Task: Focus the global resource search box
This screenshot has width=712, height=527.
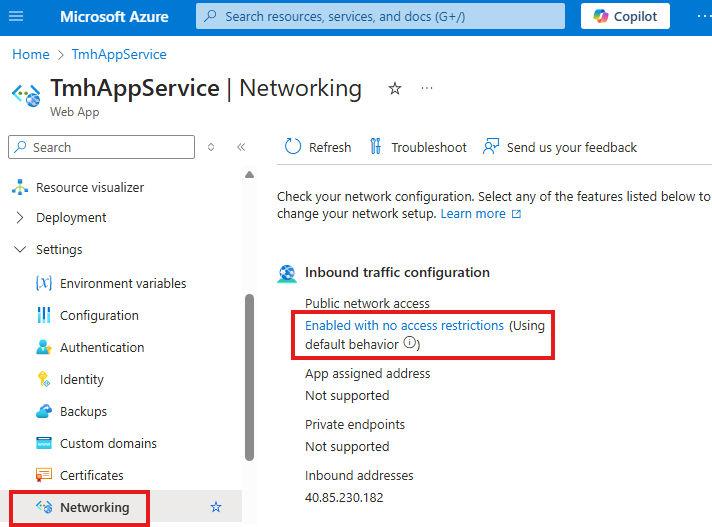Action: click(x=380, y=16)
